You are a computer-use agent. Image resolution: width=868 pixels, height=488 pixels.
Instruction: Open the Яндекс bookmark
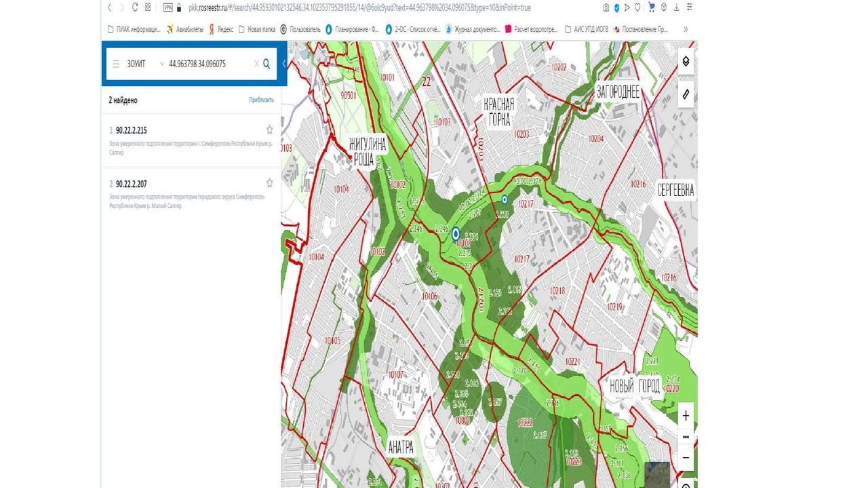(x=221, y=29)
